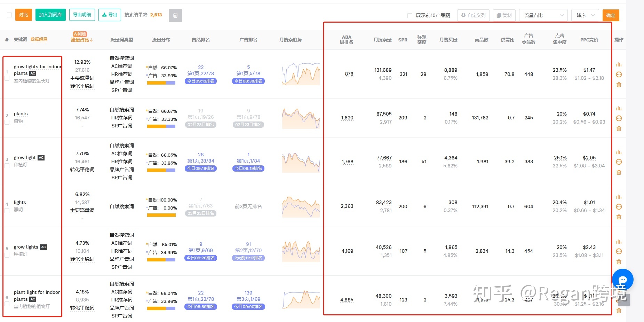Viewport: 644px width, 322px height.
Task: Click the 月搜索量 column header
Action: 382,40
